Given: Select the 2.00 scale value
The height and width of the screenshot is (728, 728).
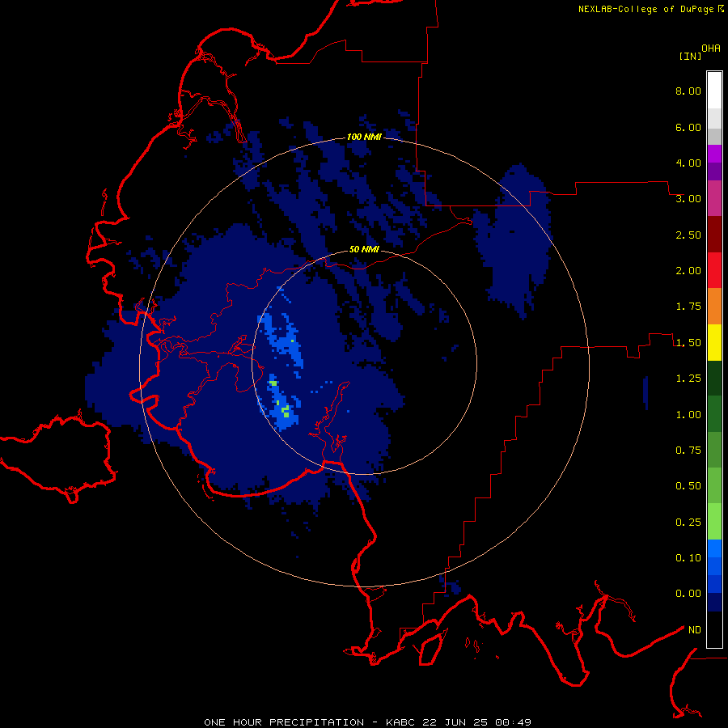Looking at the screenshot, I should click(x=688, y=271).
